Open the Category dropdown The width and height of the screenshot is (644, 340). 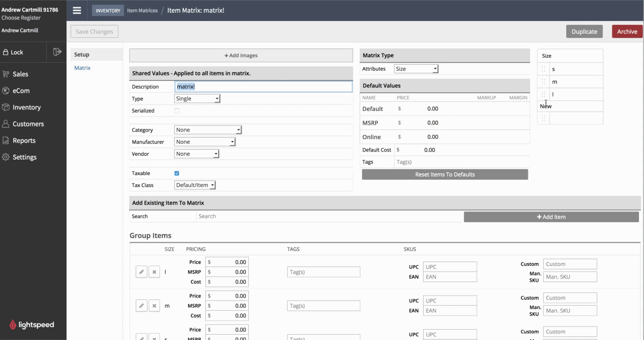pos(208,130)
